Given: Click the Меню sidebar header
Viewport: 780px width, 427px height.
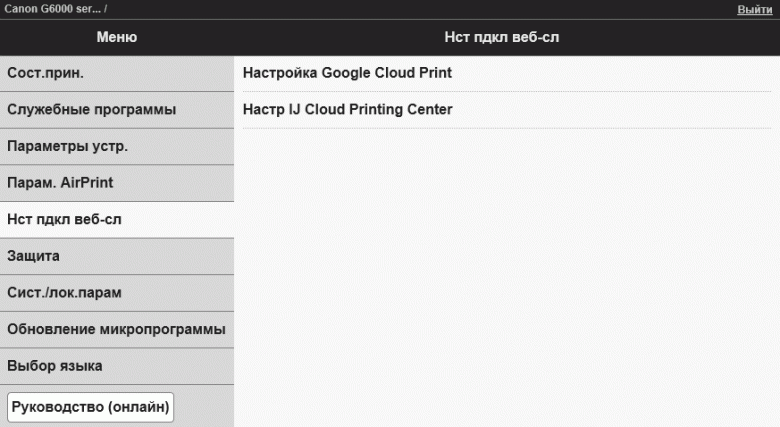Looking at the screenshot, I should click(117, 37).
